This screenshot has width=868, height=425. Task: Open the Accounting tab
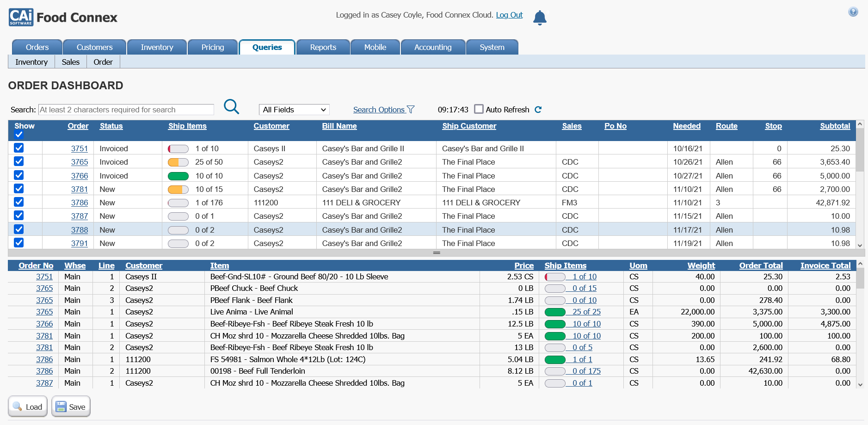coord(433,47)
